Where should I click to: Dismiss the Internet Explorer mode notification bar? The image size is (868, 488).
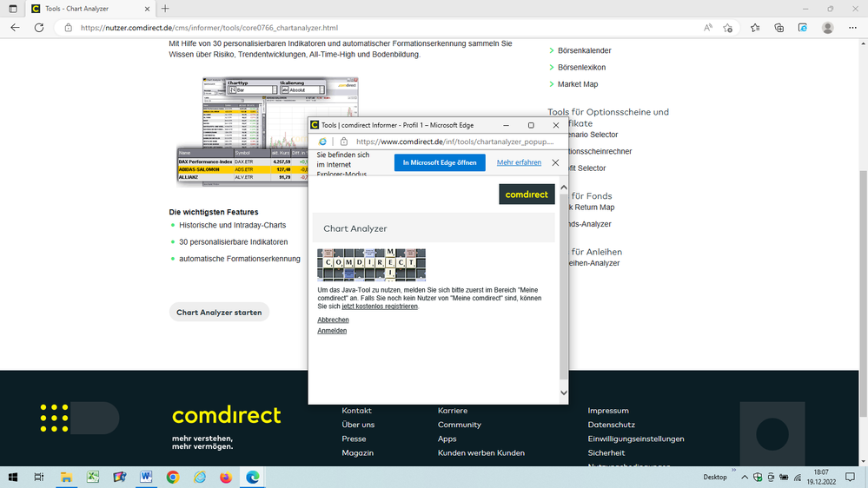click(555, 162)
